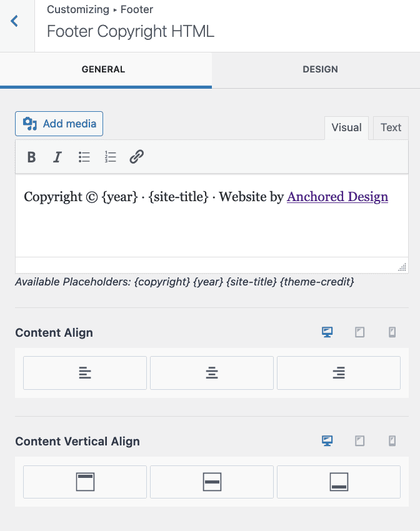Center-align the footer content
Viewport: 420px width, 531px height.
coord(212,373)
